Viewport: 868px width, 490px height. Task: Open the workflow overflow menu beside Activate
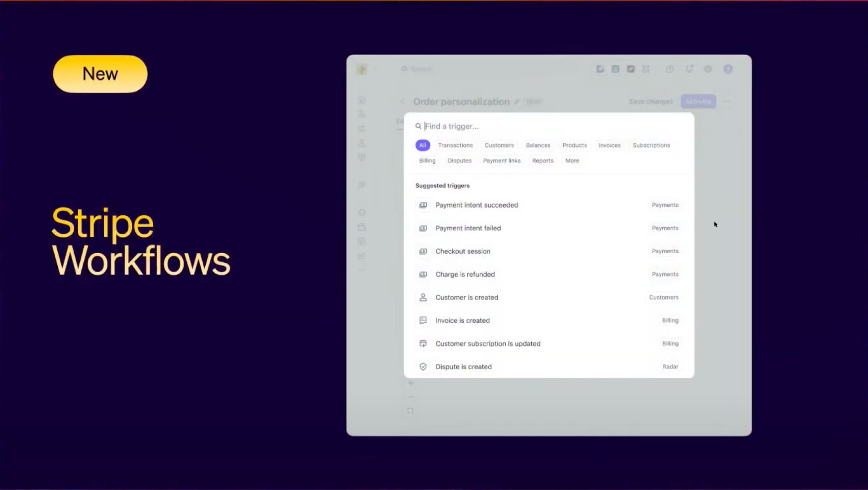coord(727,102)
